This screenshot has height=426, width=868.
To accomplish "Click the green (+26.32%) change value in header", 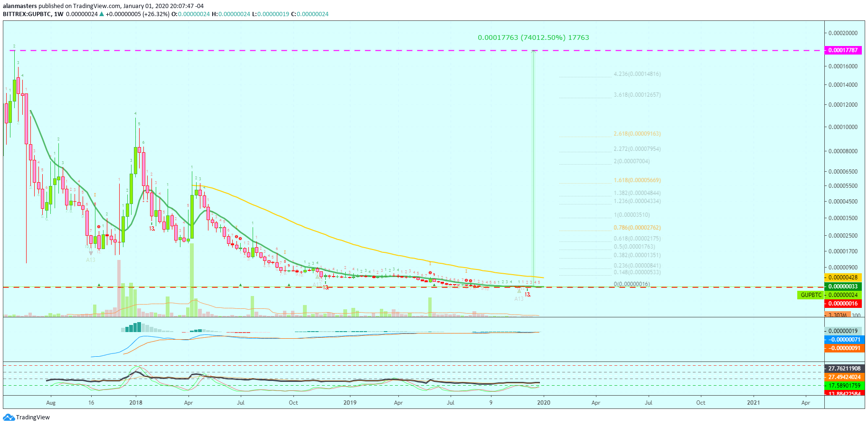I will tap(156, 14).
